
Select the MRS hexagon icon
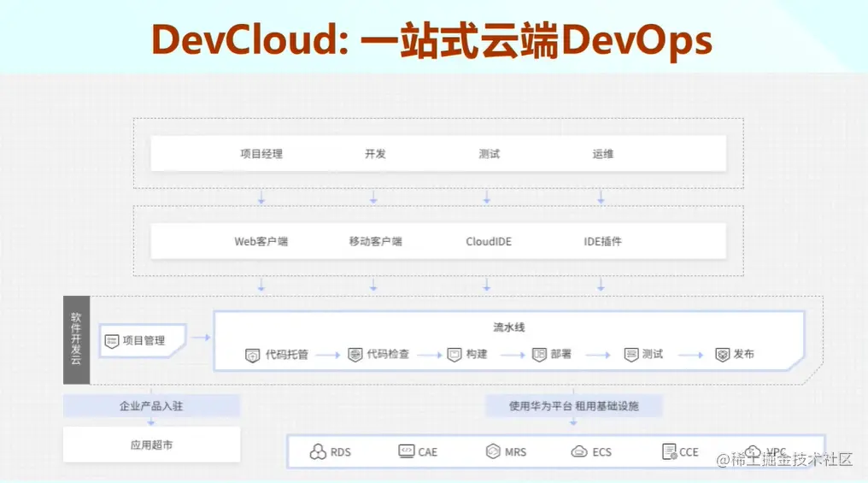click(x=493, y=451)
